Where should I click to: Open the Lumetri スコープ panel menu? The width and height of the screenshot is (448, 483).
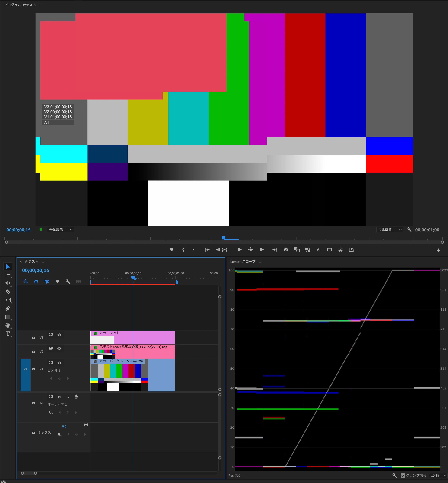coord(260,262)
